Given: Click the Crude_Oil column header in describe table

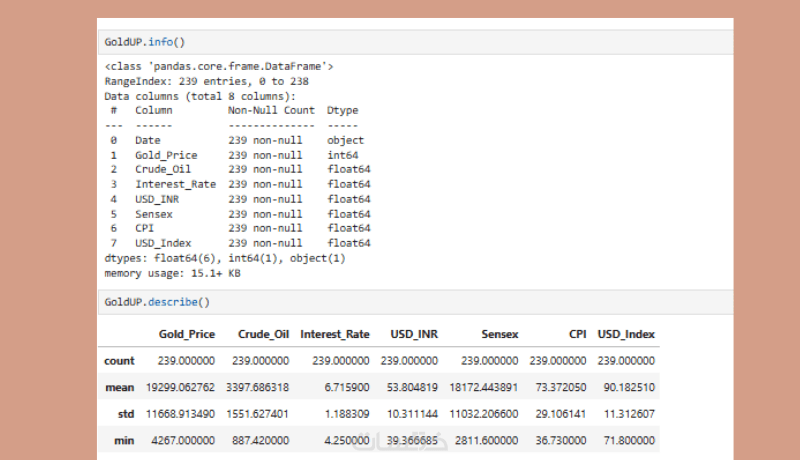Looking at the screenshot, I should (263, 334).
